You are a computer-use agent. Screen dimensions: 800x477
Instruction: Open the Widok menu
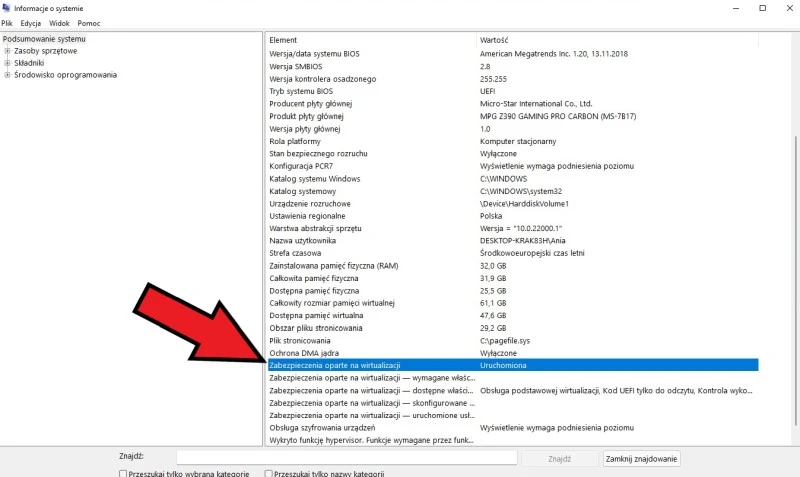coord(59,23)
